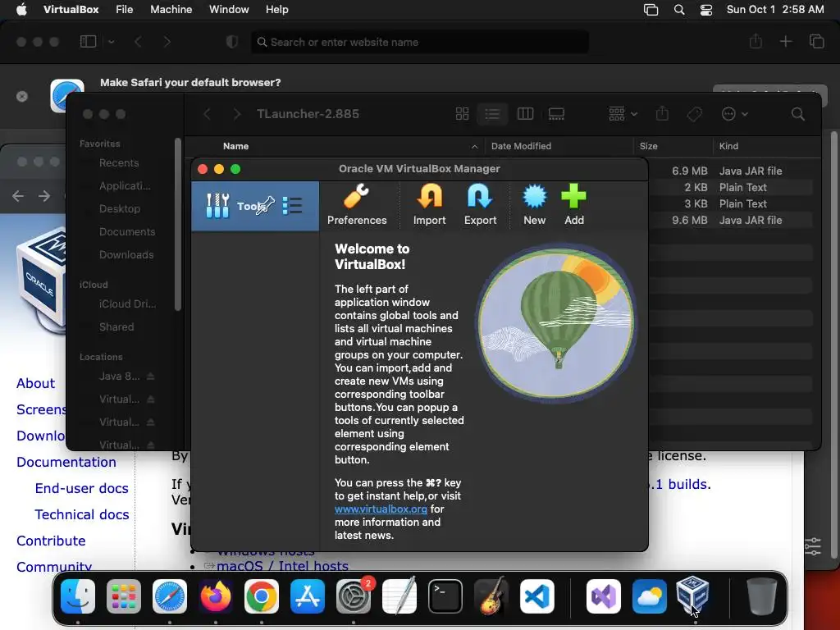
Task: Launch Google Chrome from the Dock
Action: coord(262,596)
